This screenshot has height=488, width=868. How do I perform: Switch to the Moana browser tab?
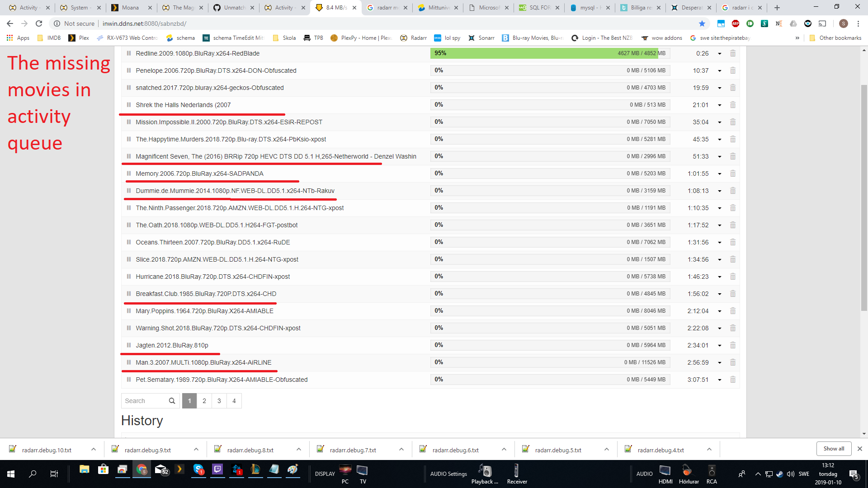(x=130, y=8)
